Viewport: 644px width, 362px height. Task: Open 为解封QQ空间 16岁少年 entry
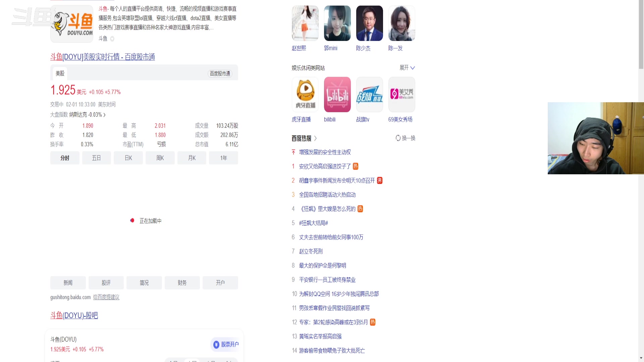coord(339,294)
